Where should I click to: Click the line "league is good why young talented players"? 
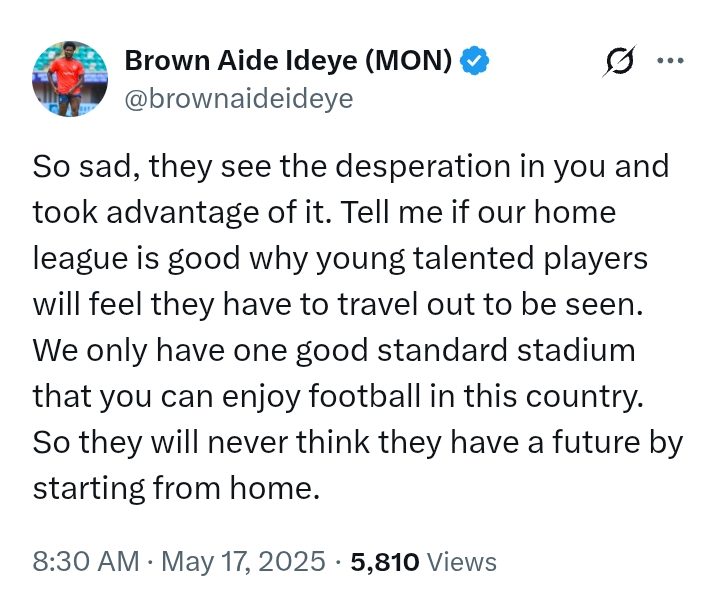click(x=340, y=258)
